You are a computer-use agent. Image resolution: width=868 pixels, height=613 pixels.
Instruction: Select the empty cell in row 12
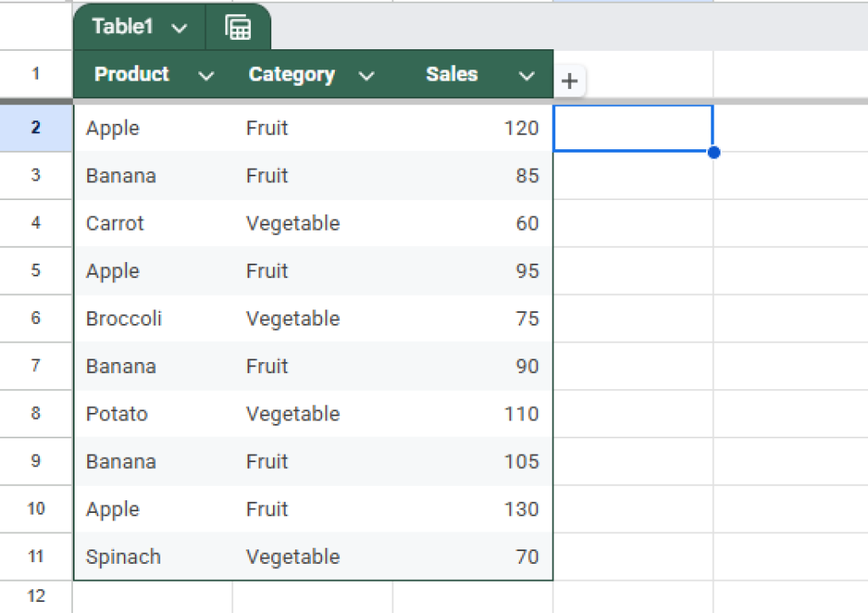click(153, 596)
